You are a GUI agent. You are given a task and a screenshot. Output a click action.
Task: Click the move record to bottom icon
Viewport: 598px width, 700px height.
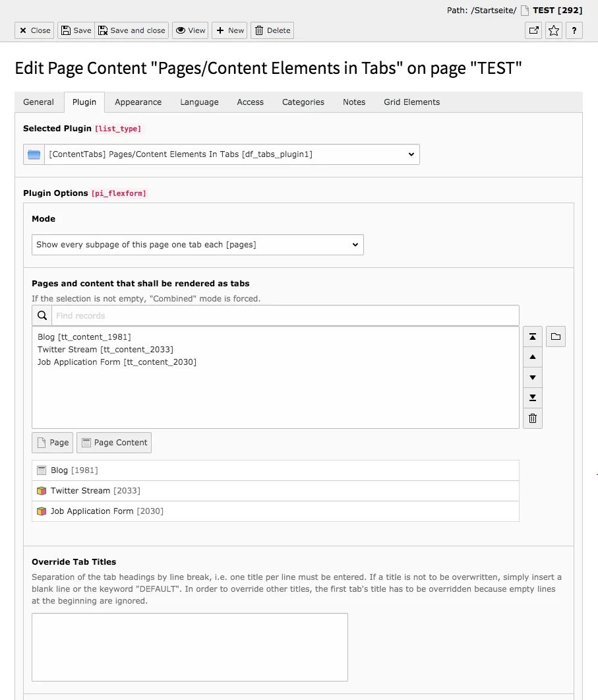533,398
